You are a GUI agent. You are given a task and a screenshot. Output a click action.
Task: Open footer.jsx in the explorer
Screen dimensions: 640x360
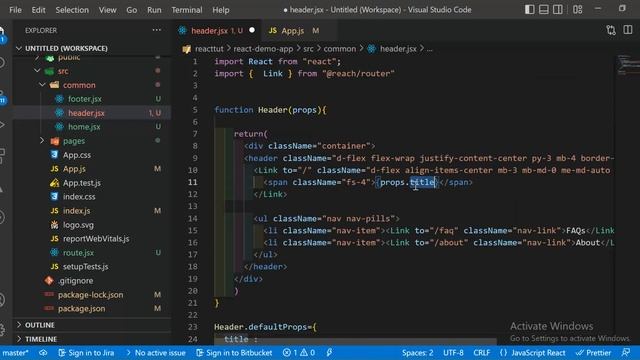[92, 99]
